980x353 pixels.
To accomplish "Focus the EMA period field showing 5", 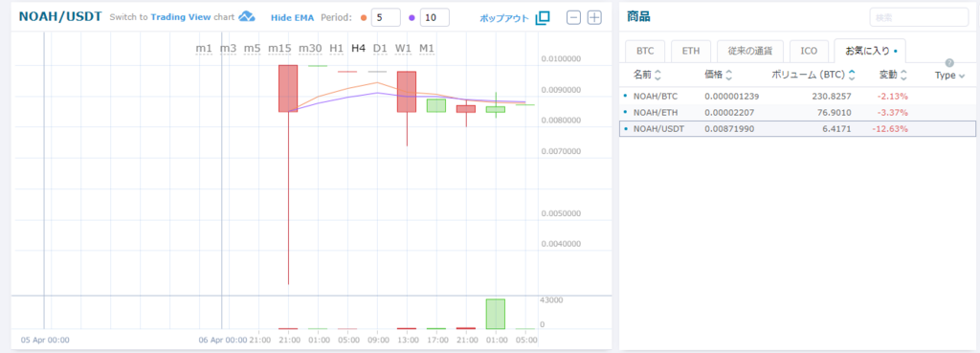I will coord(386,17).
